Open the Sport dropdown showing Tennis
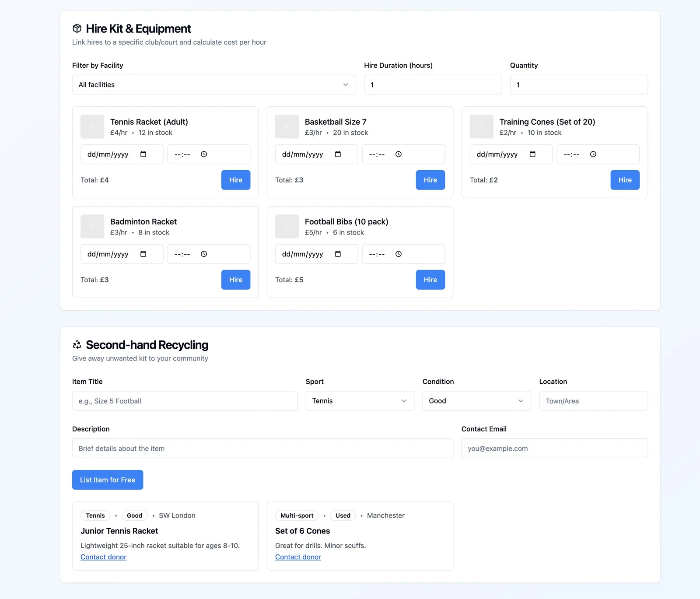 click(360, 401)
